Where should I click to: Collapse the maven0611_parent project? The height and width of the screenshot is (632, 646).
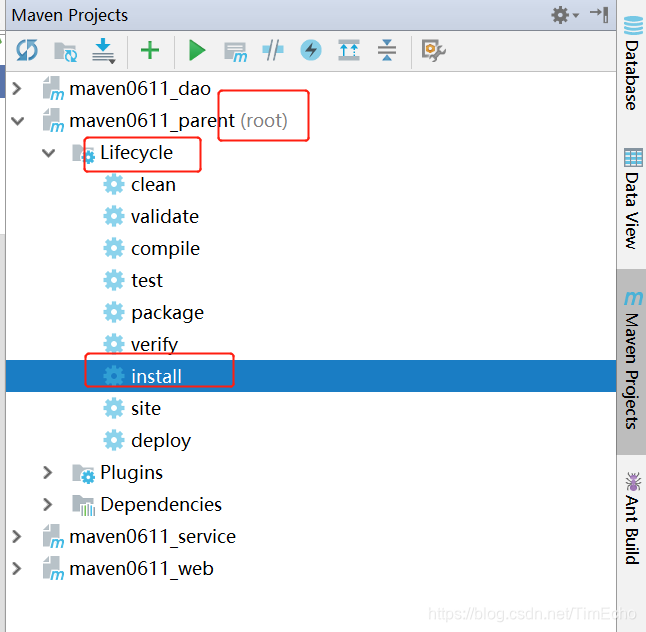click(17, 121)
